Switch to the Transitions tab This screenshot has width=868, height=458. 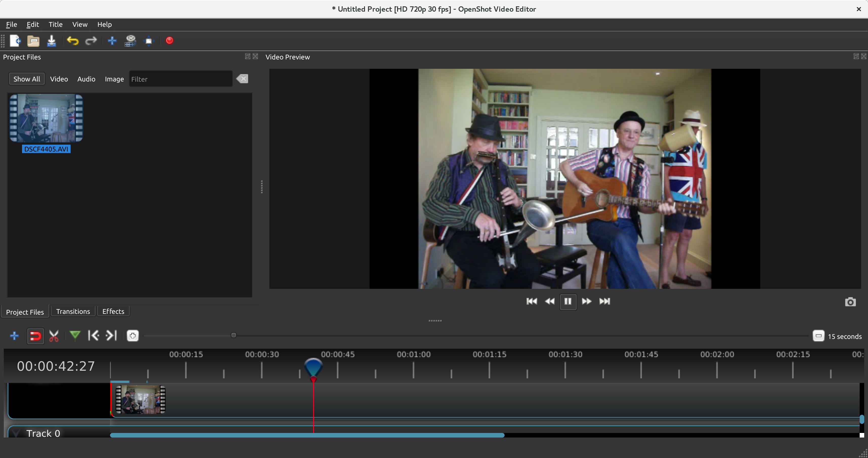point(73,311)
